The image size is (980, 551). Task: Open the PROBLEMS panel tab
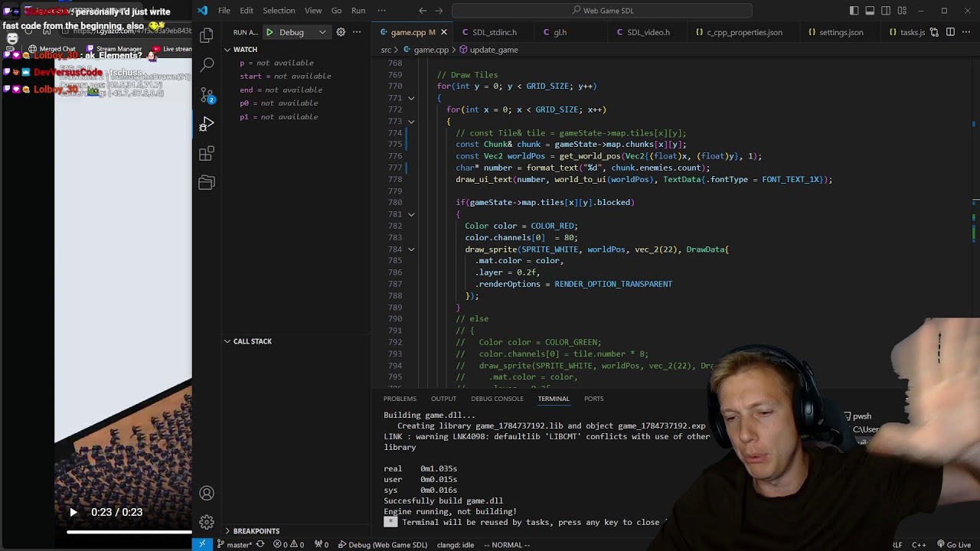400,399
